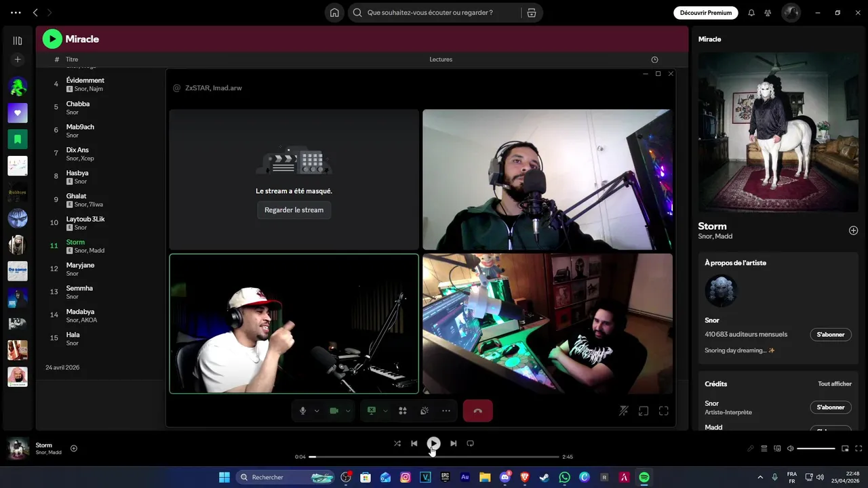Open Steam from Windows taskbar
The width and height of the screenshot is (868, 488).
pos(545,477)
